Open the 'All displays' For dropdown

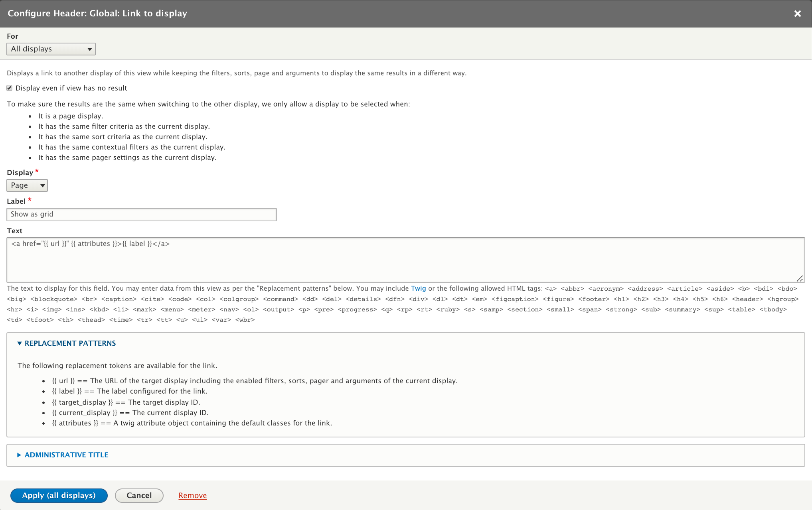click(x=51, y=49)
